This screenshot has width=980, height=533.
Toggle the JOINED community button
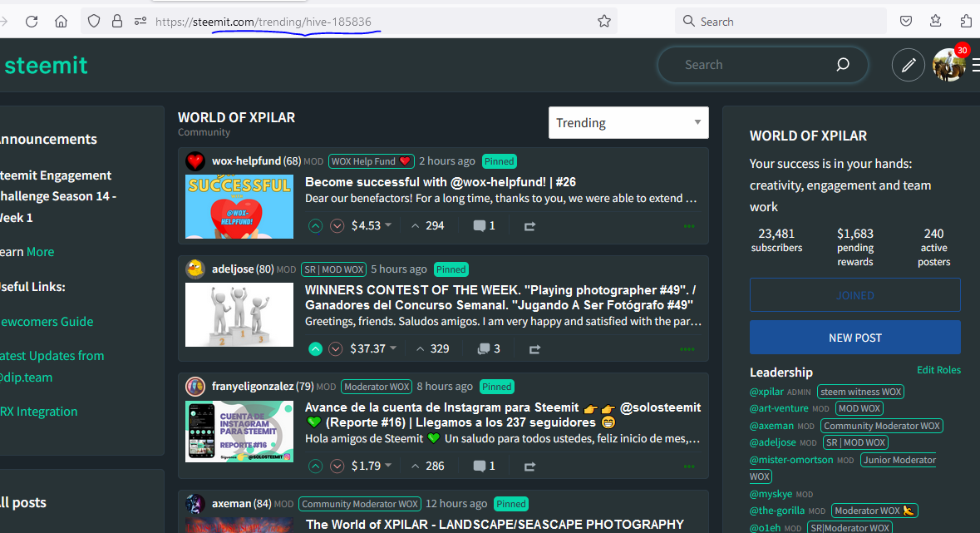click(855, 294)
